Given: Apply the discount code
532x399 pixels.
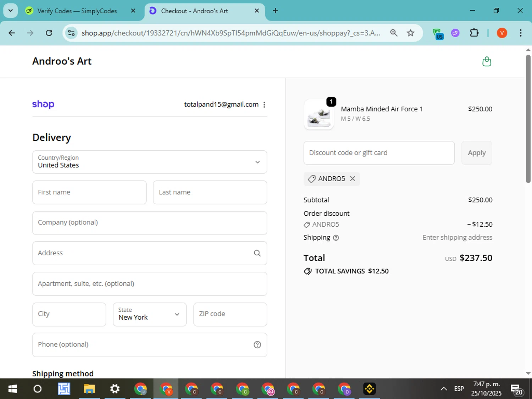Looking at the screenshot, I should (x=477, y=153).
